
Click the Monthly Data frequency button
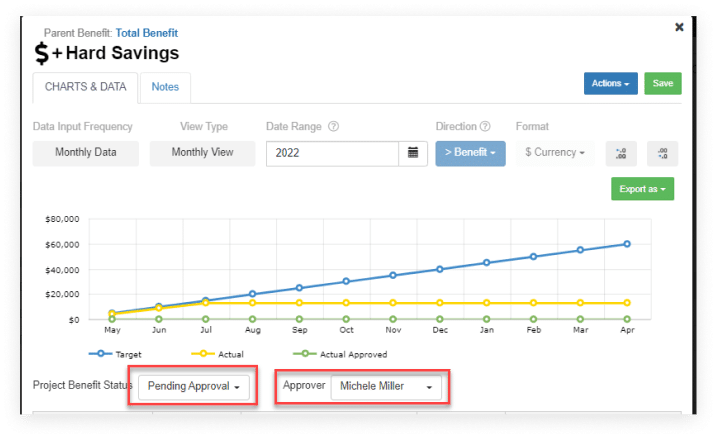coord(86,153)
